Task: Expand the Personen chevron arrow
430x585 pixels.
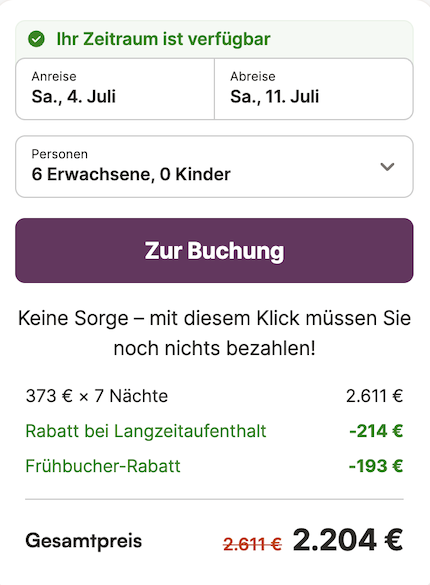Action: [x=387, y=166]
